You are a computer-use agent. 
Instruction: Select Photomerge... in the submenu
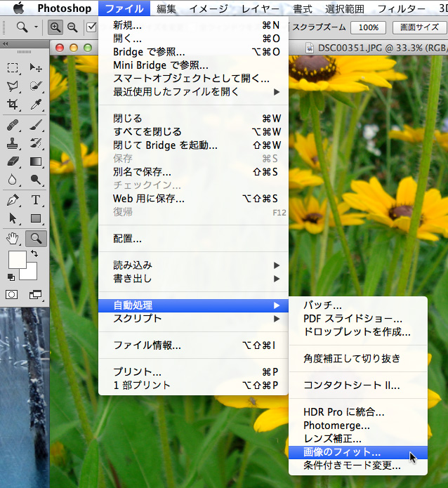358,426
